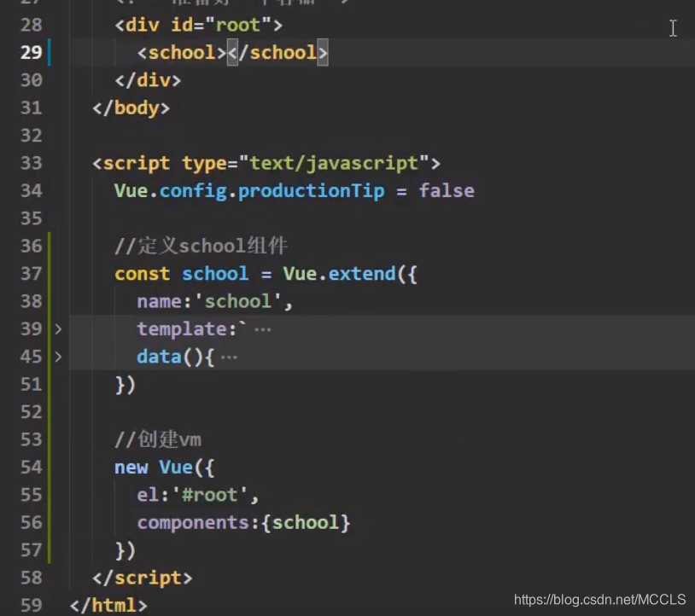The height and width of the screenshot is (616, 695).
Task: Click the productionTip property
Action: 311,191
